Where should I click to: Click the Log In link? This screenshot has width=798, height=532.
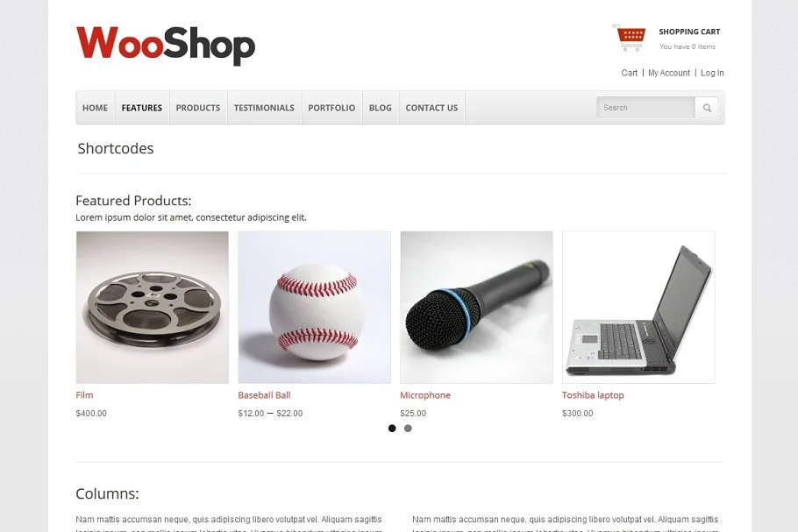point(712,73)
